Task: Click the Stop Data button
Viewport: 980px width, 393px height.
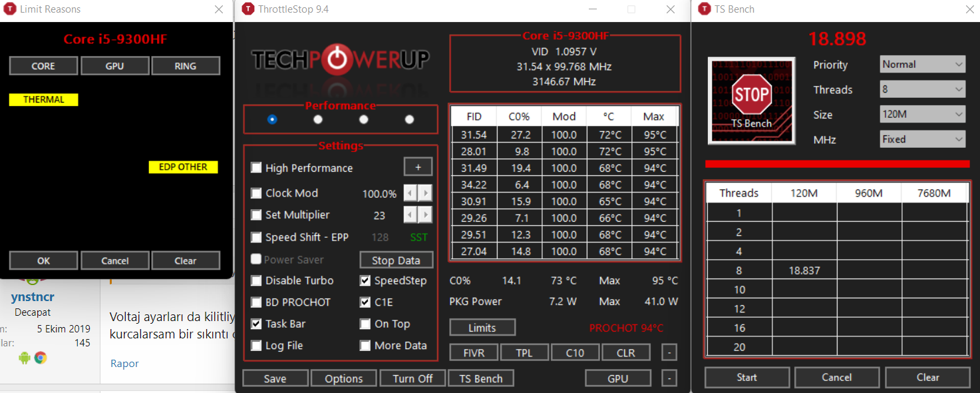Action: tap(397, 260)
